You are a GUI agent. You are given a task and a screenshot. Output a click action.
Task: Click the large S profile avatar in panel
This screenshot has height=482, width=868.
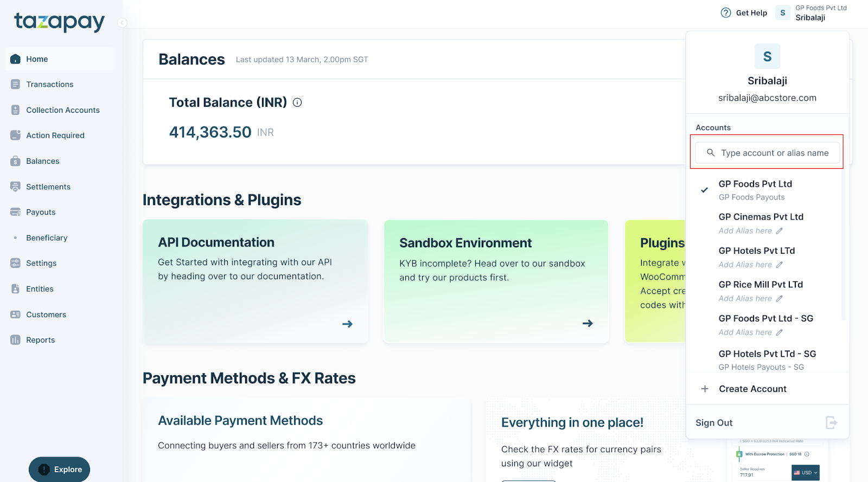pyautogui.click(x=767, y=56)
